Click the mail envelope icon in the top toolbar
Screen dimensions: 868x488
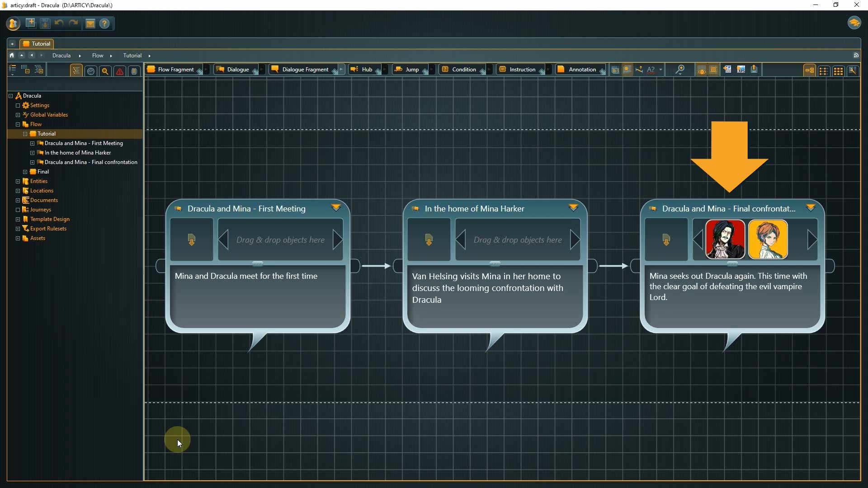[90, 23]
